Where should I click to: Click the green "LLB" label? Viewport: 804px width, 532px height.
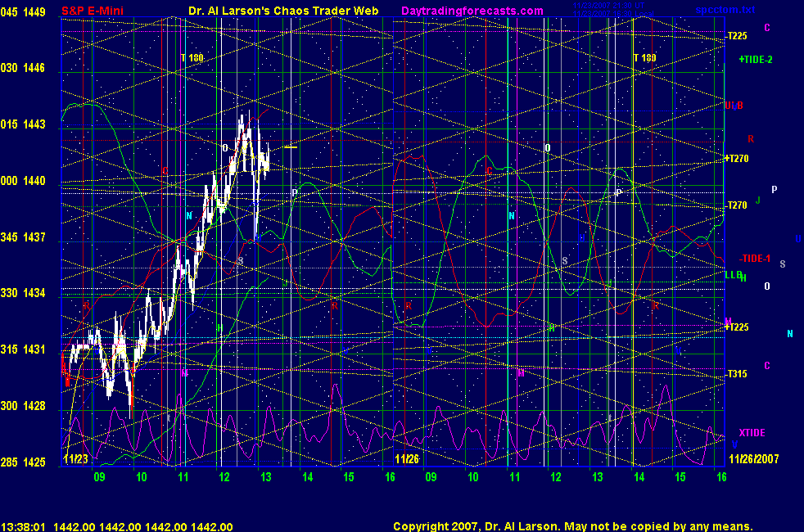734,275
